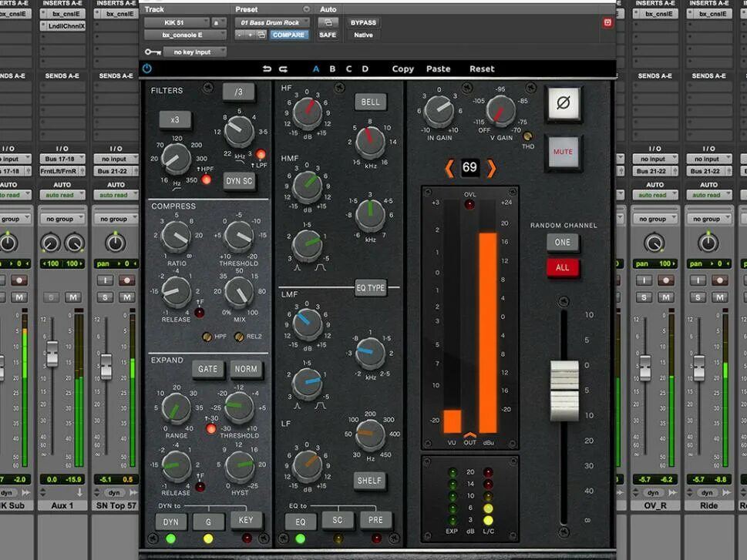Click the SAFE button
Image resolution: width=747 pixels, height=560 pixels.
328,35
